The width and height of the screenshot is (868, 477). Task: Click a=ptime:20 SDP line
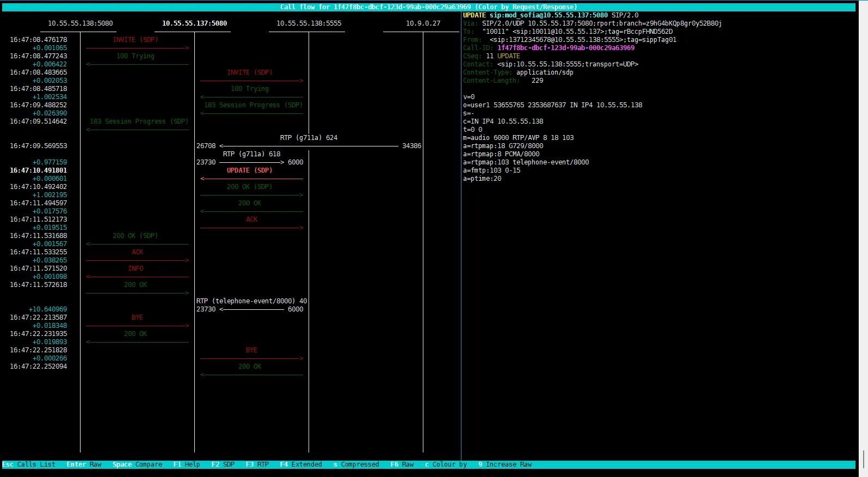point(482,179)
